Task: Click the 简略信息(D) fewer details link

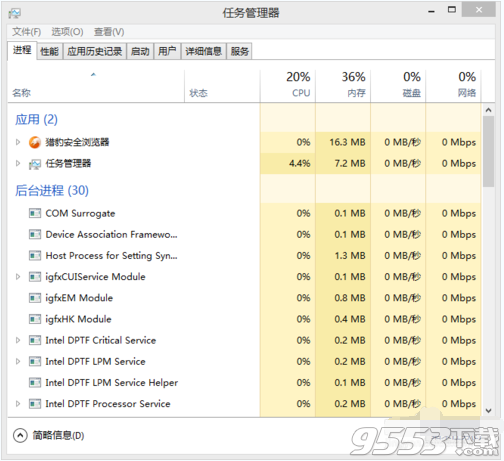Action: [58, 435]
